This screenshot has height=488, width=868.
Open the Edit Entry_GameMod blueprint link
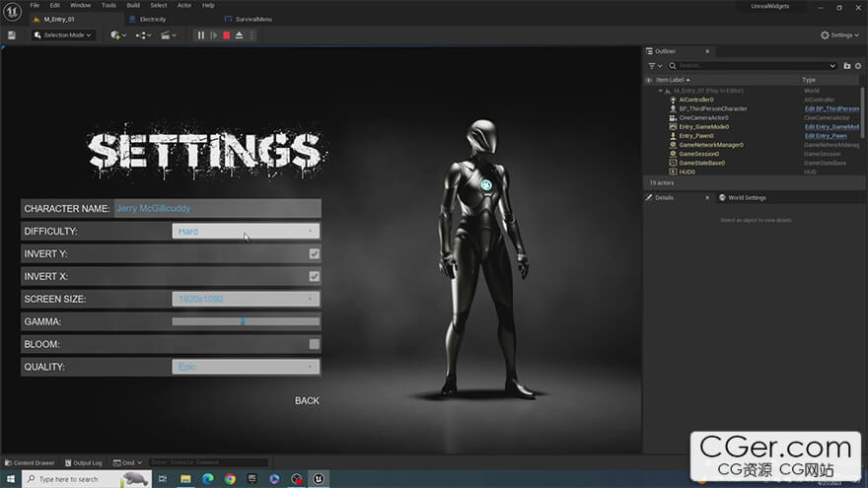[x=832, y=127]
